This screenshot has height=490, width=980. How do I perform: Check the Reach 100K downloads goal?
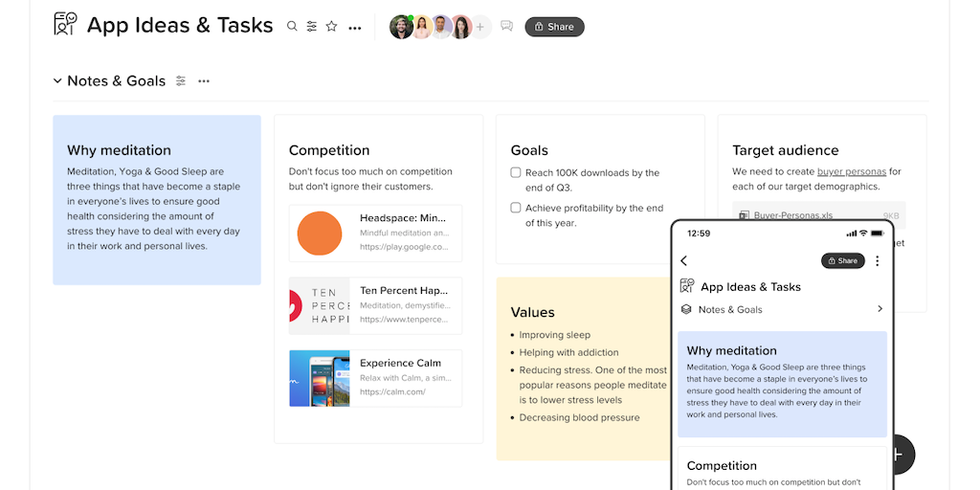[516, 173]
